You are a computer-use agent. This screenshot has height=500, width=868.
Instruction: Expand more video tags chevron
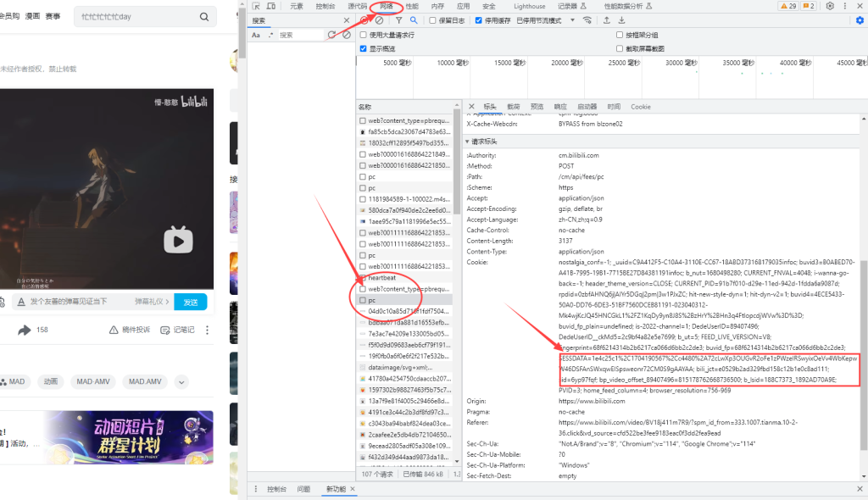pyautogui.click(x=181, y=382)
